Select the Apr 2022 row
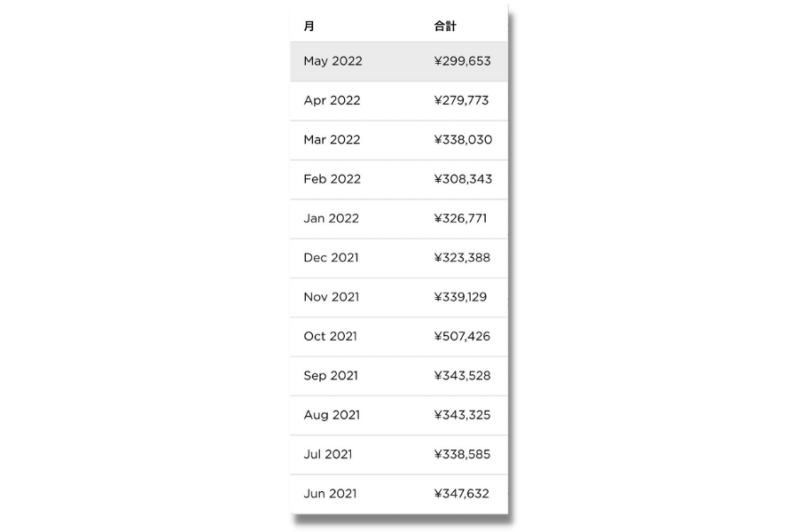 point(399,101)
